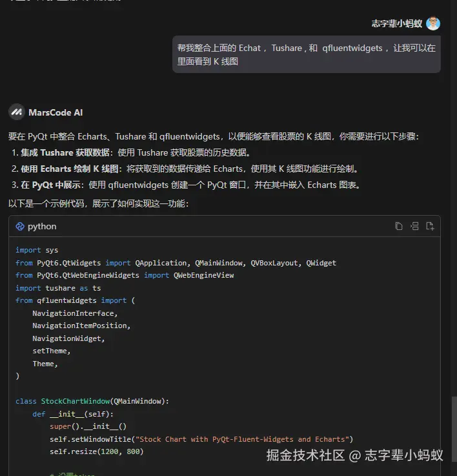Click the self.setWindowTitle code line
This screenshot has height=476, width=457.
201,439
